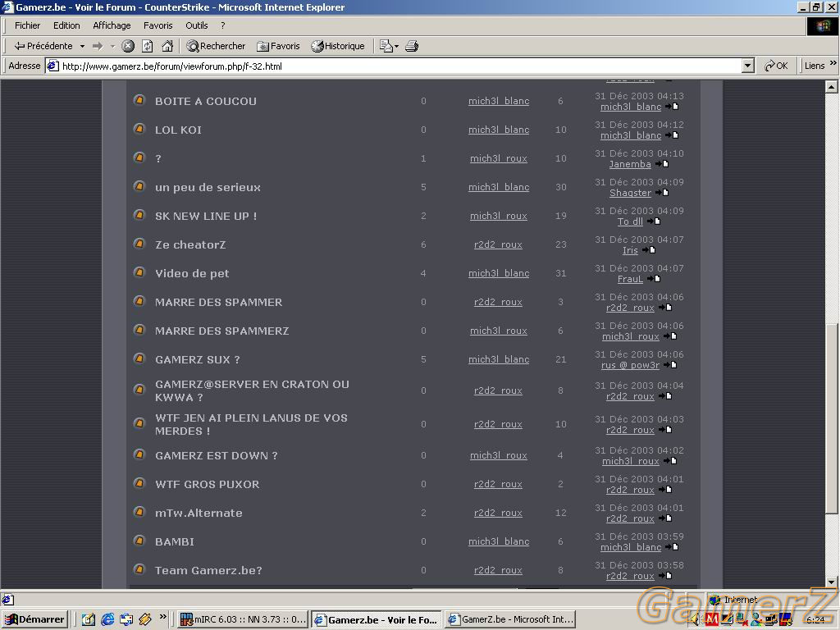This screenshot has height=630, width=840.
Task: Click the vertical scrollbar thumb
Action: click(832, 419)
